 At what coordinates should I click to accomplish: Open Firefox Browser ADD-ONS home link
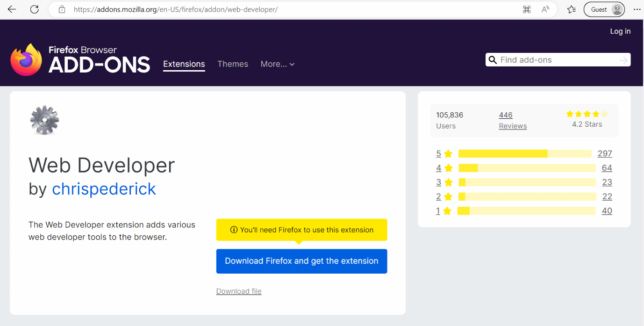click(80, 59)
